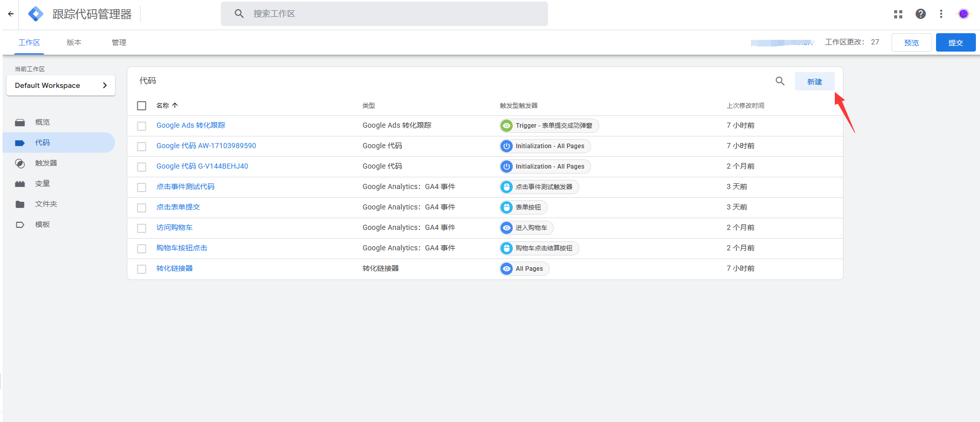Select the checkbox for 转化链接器 row
The width and height of the screenshot is (980, 422).
pyautogui.click(x=142, y=269)
